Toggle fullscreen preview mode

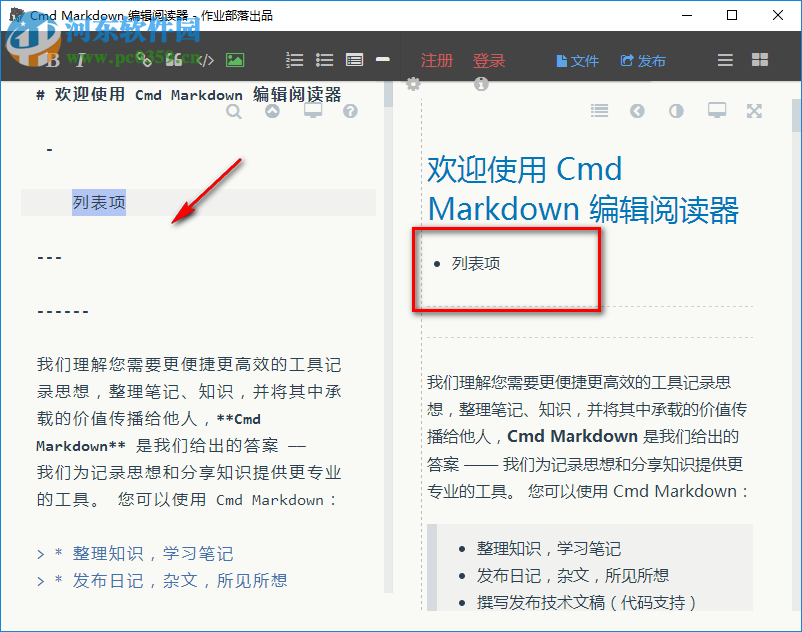pyautogui.click(x=754, y=110)
